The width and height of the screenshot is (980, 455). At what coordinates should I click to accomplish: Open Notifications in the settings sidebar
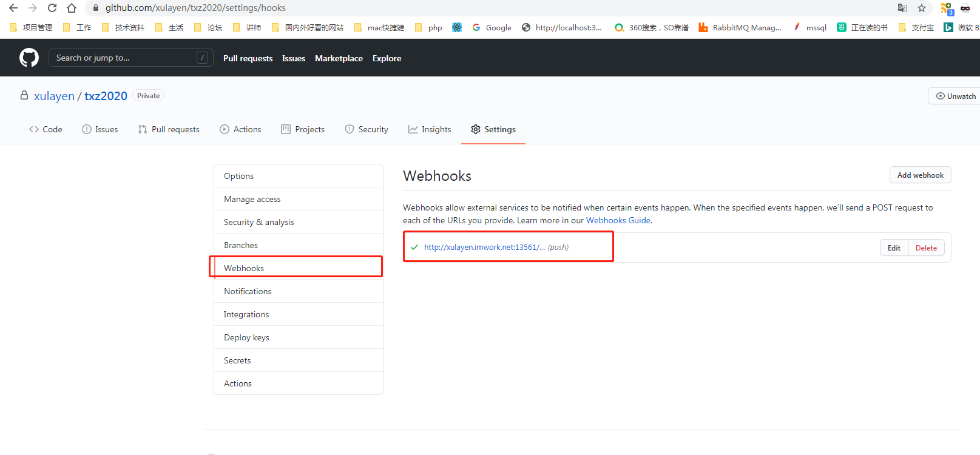click(x=299, y=291)
